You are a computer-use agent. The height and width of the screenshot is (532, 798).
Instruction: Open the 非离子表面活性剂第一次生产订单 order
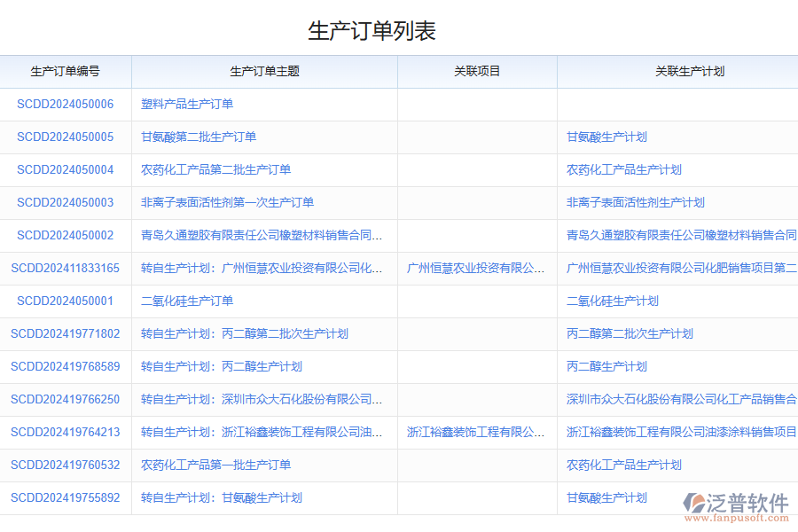[x=222, y=202]
